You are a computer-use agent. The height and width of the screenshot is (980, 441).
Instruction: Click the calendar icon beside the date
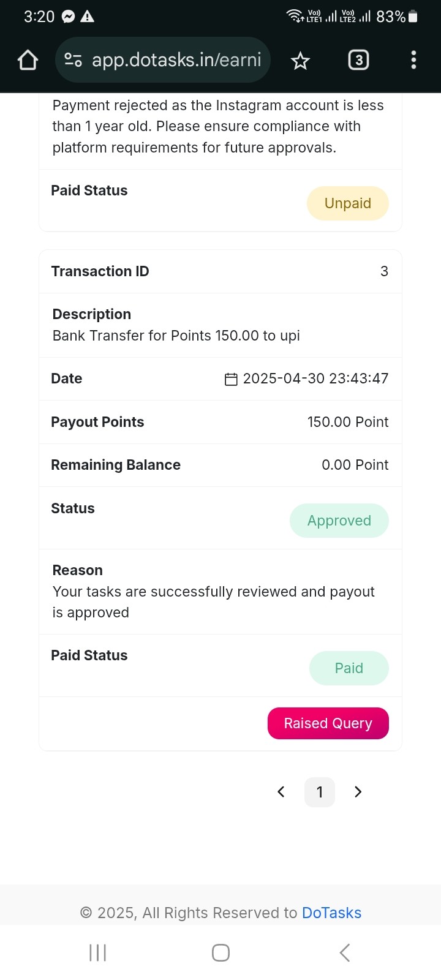pos(231,379)
